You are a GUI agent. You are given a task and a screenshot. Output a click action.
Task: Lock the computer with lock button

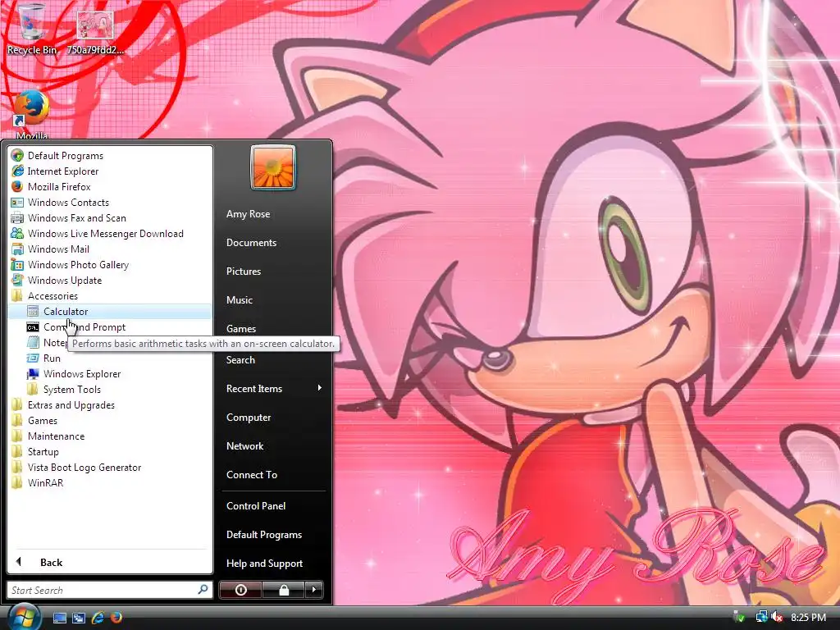tap(283, 590)
